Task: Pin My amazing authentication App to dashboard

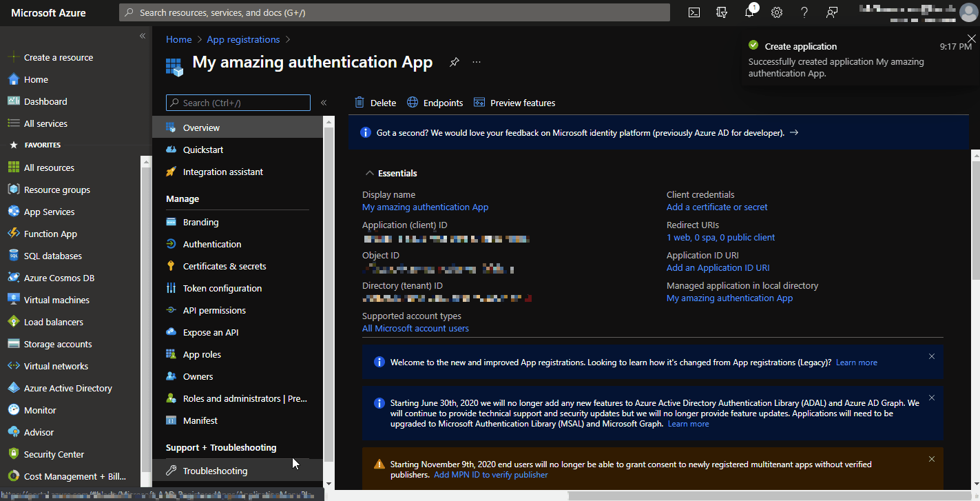Action: click(x=454, y=62)
